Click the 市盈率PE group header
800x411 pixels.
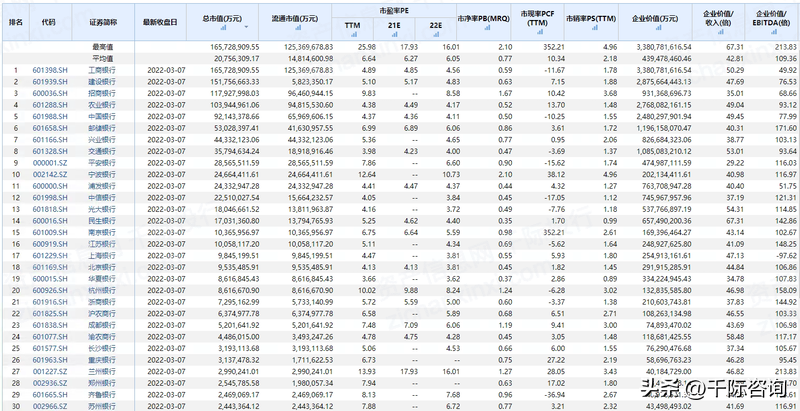394,10
